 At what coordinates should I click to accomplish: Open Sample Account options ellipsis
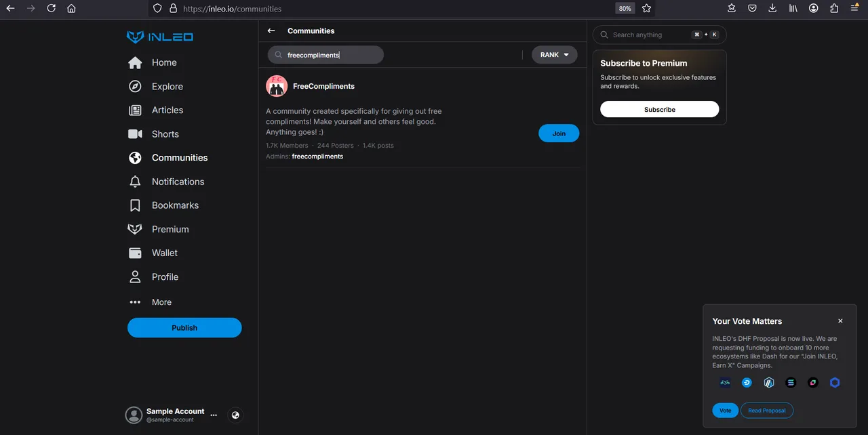[214, 415]
